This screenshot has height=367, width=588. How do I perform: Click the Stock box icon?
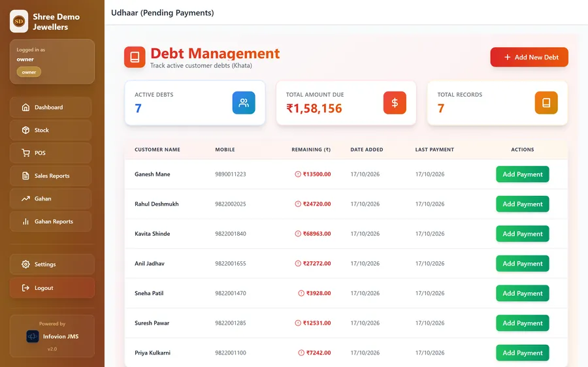pos(25,130)
